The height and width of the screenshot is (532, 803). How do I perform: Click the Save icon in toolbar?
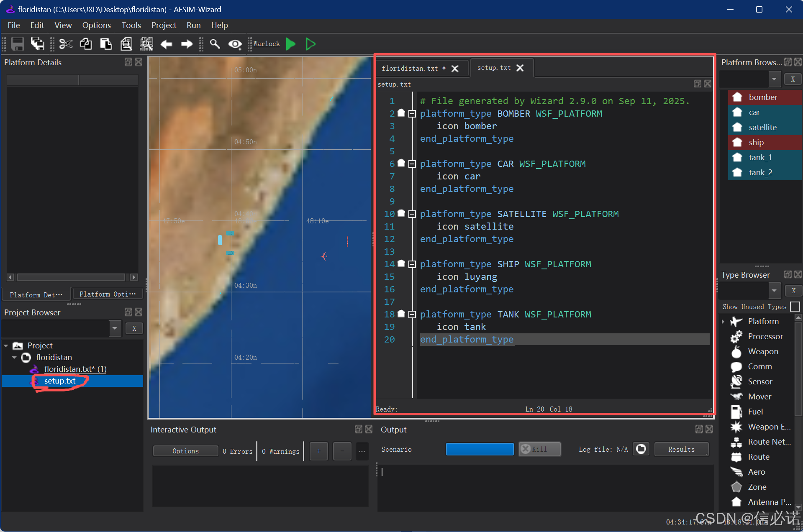17,44
